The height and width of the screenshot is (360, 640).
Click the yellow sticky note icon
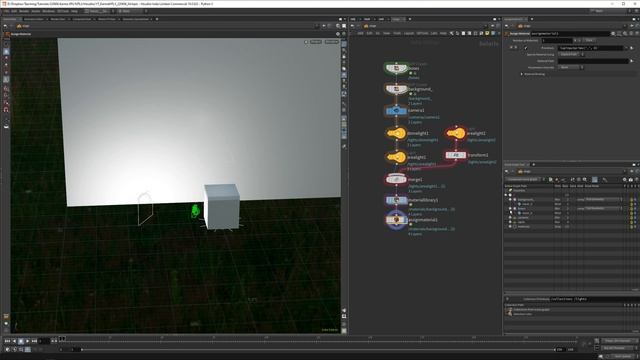click(x=487, y=33)
